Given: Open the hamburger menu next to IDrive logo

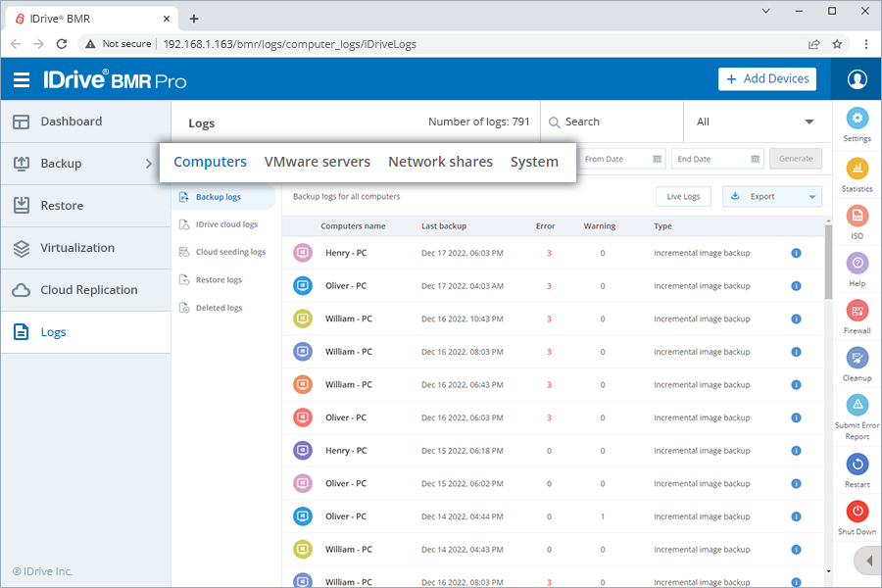Looking at the screenshot, I should [22, 79].
